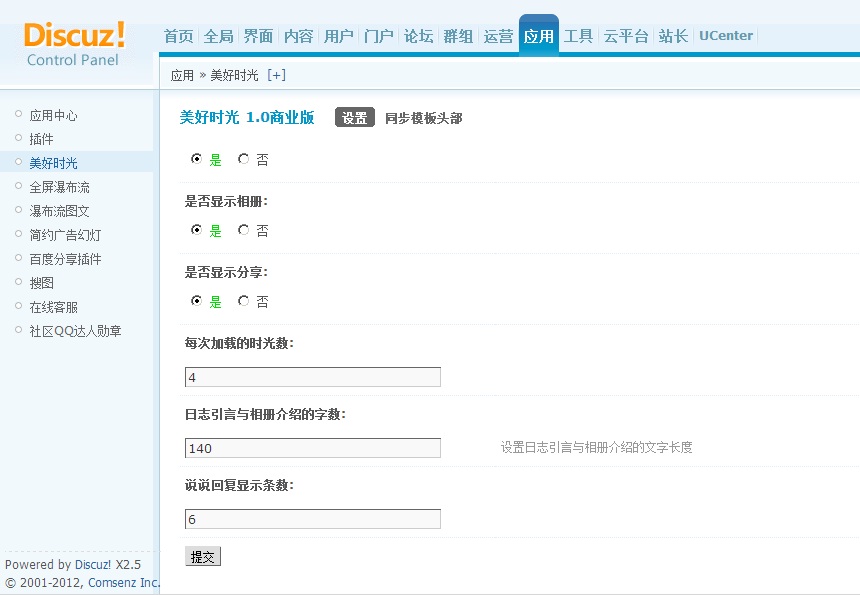Focus the 说说回复显示条数 text field
This screenshot has width=860, height=595.
tap(312, 519)
